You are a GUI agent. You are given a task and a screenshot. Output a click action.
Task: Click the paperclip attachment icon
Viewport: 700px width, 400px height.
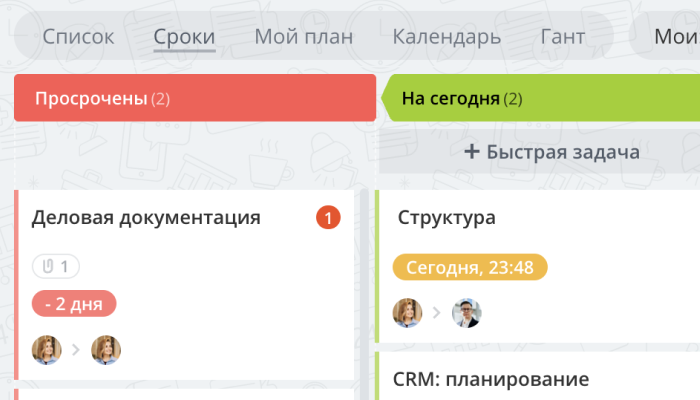coord(48,266)
